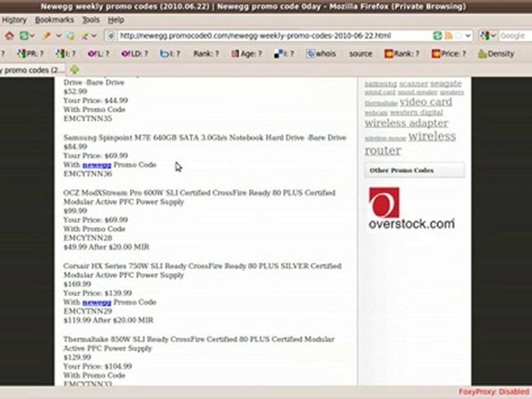Click the site identity icon in address bar
The width and height of the screenshot is (532, 399).
pos(110,36)
